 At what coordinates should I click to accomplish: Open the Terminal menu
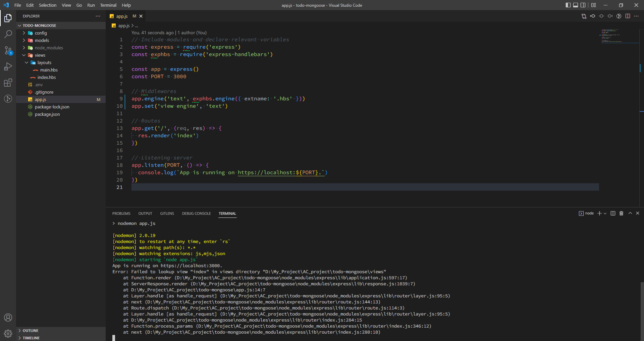tap(108, 5)
